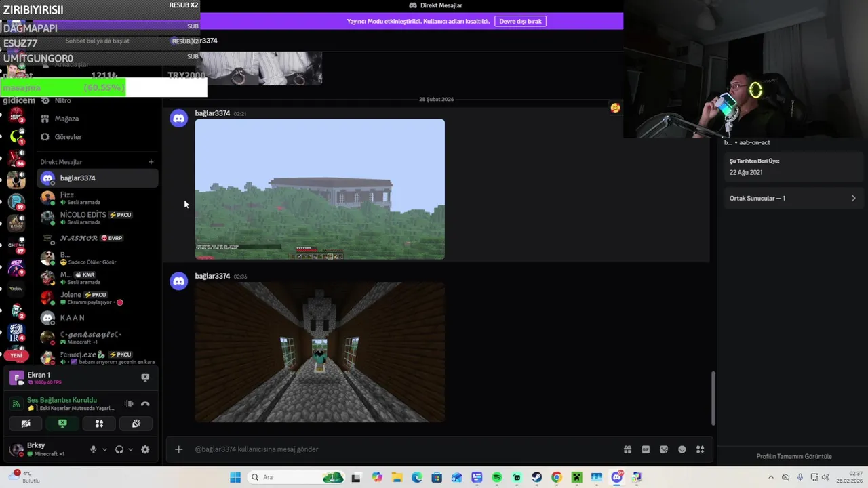Viewport: 868px width, 488px height.
Task: Open Discord from taskbar
Action: point(616,477)
